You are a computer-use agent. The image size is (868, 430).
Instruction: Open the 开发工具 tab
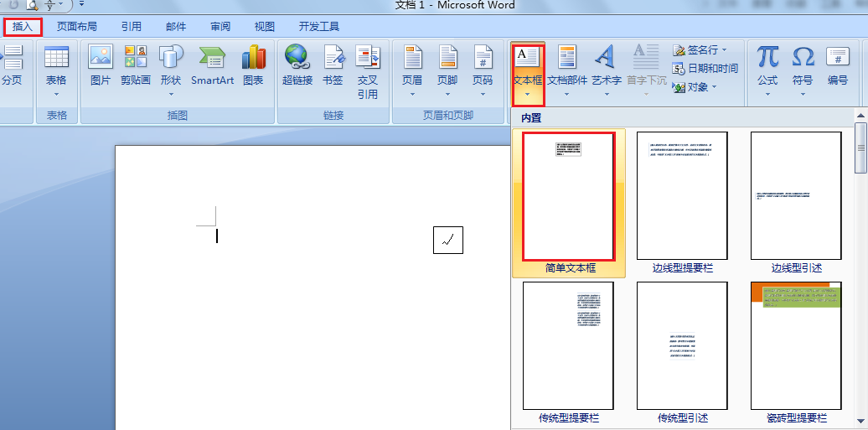click(x=319, y=27)
